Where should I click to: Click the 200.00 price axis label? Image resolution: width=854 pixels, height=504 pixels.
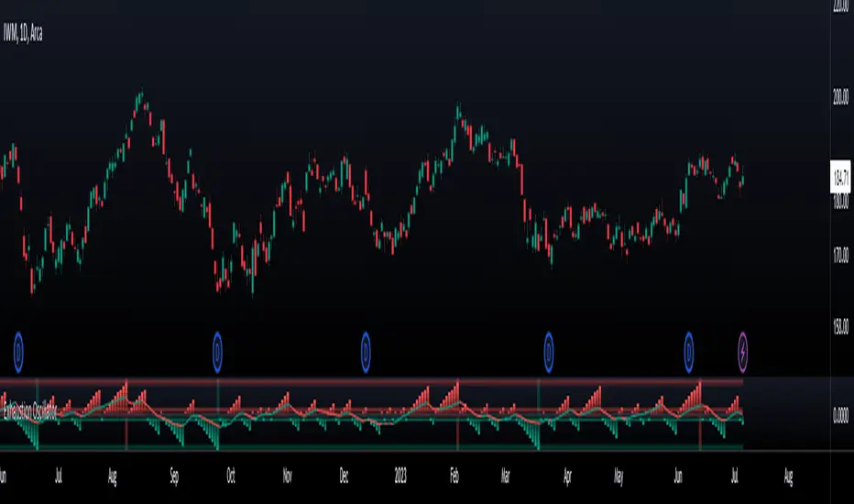(840, 97)
